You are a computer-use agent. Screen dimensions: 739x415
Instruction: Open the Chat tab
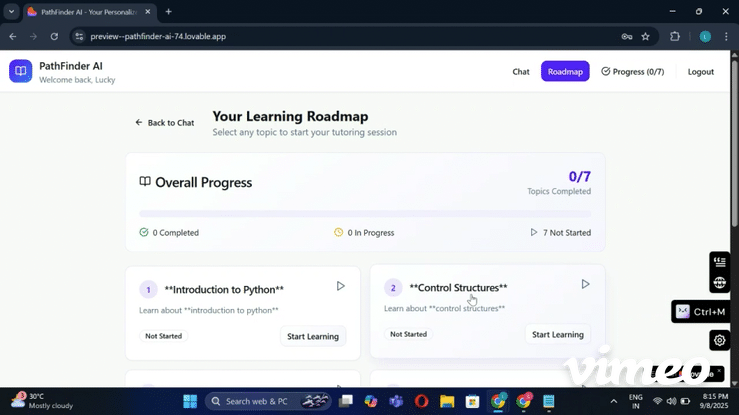521,72
